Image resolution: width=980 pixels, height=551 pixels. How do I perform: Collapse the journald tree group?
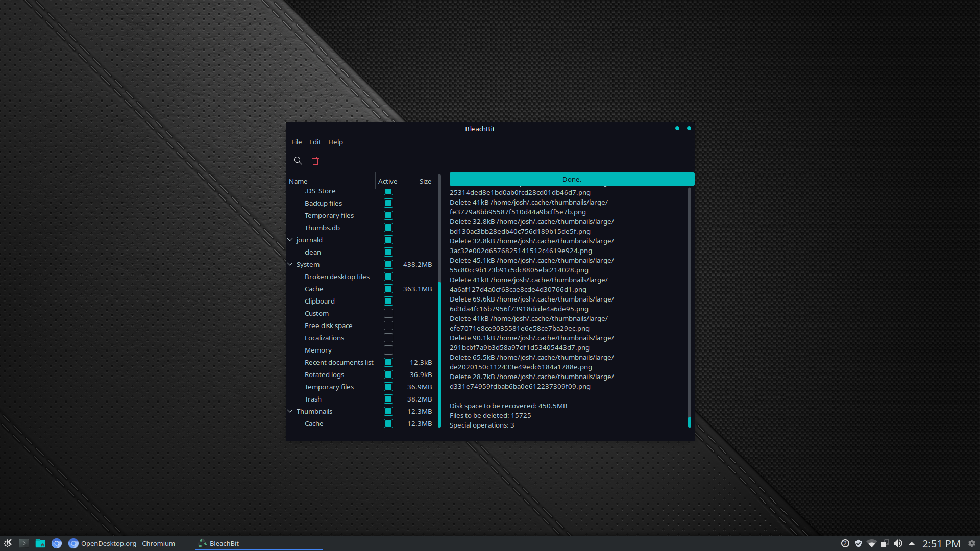point(290,240)
